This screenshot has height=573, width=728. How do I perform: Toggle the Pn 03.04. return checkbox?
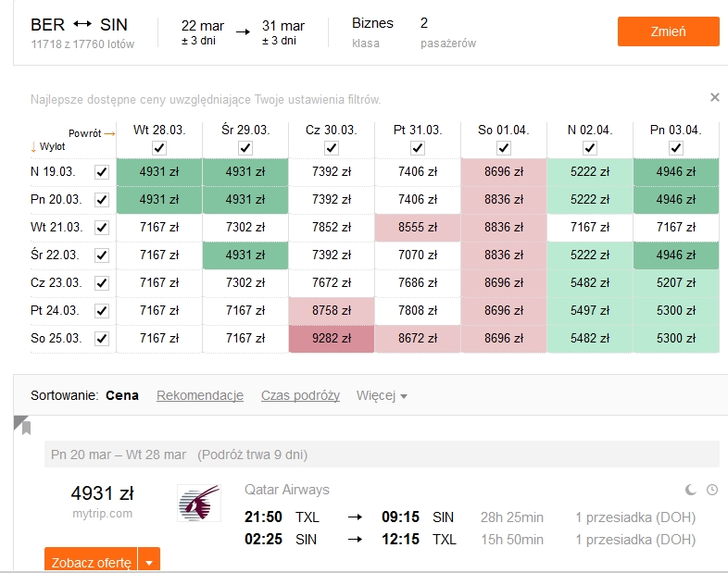point(676,148)
